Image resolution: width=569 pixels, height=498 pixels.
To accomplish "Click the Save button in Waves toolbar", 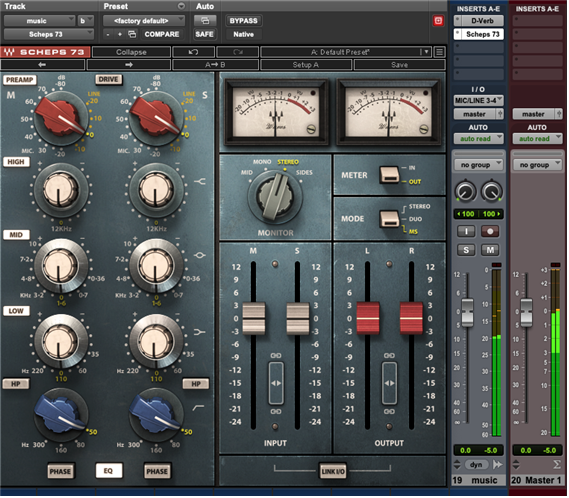I will tap(400, 65).
